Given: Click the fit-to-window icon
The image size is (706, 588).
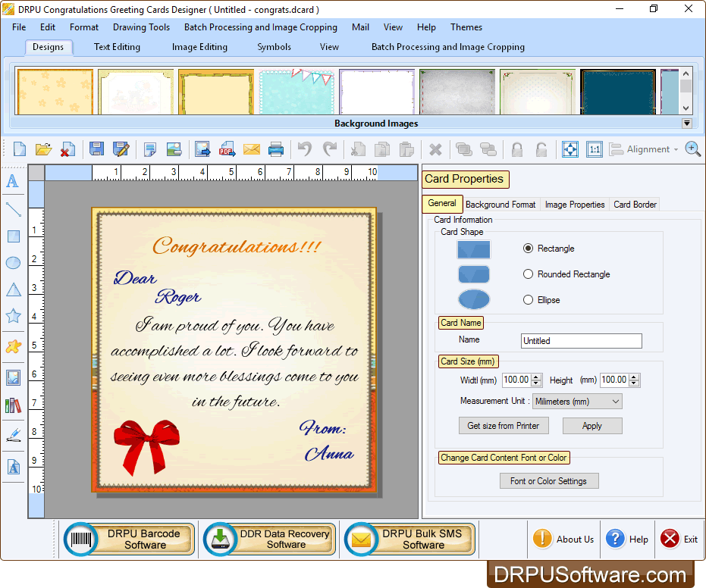Looking at the screenshot, I should (570, 149).
